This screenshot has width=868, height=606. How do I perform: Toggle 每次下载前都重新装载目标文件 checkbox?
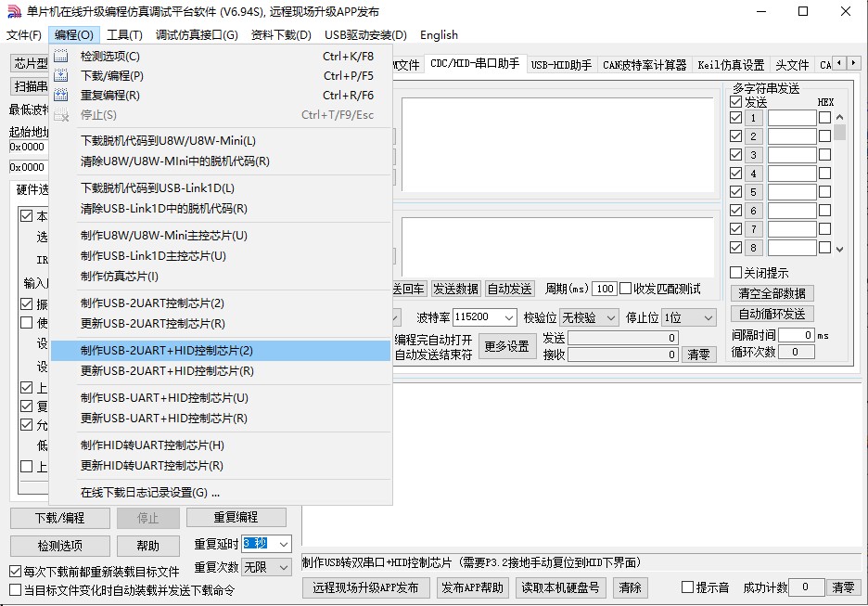pos(16,571)
